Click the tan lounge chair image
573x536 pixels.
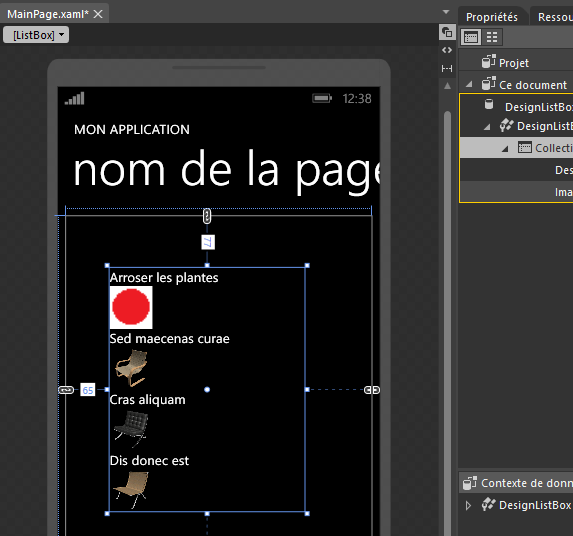tap(131, 490)
